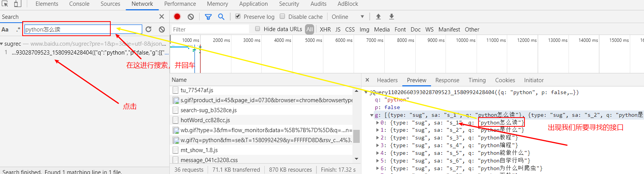Open the Cookies detail tab
Viewport: 644px width, 174px height.
click(x=505, y=80)
